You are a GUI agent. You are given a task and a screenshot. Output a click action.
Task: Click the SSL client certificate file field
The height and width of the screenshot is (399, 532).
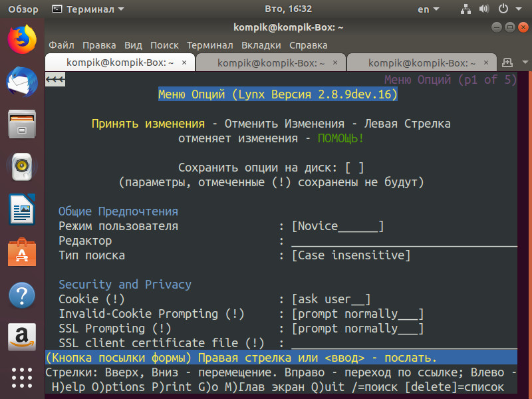(x=404, y=343)
